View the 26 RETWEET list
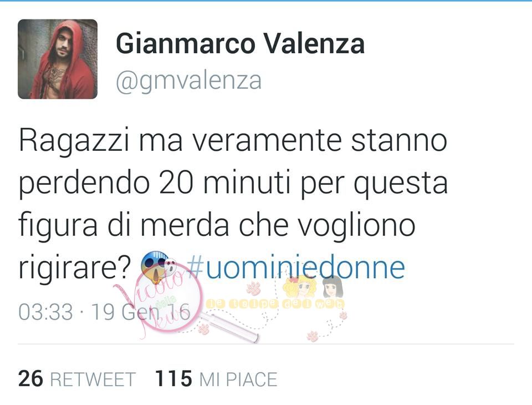Image resolution: width=532 pixels, height=405 pixels. pos(77,379)
